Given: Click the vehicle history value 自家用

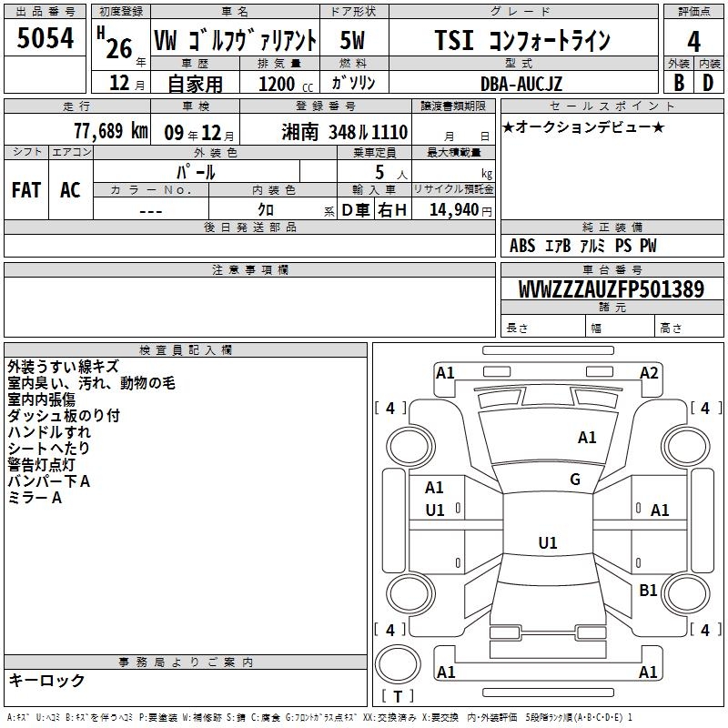Looking at the screenshot, I should pyautogui.click(x=195, y=84).
